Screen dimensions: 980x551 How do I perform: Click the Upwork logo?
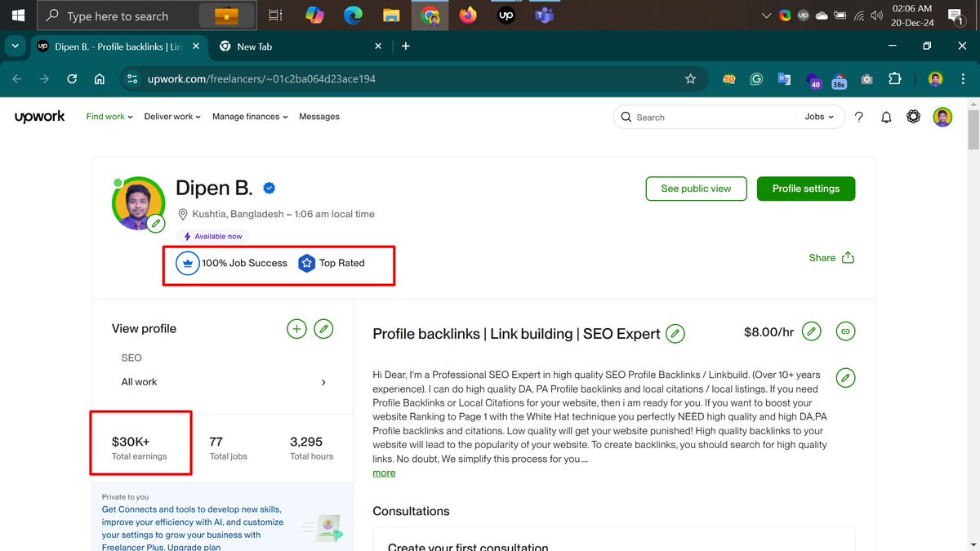39,117
